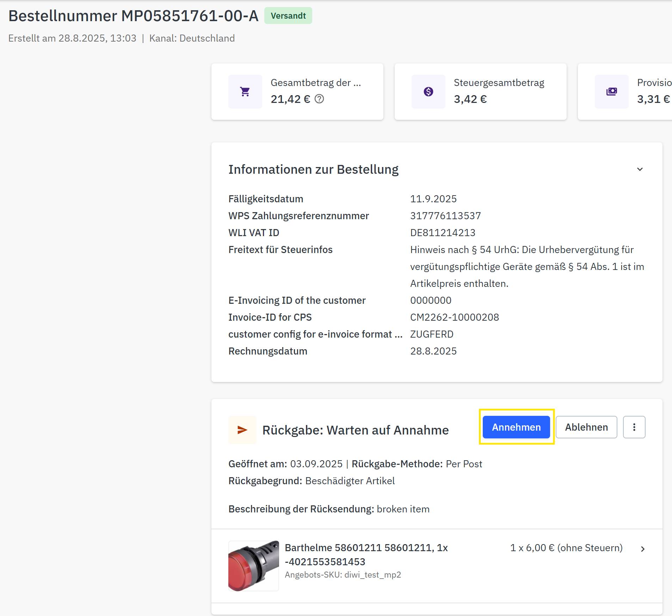The height and width of the screenshot is (616, 672).
Task: Click the dollar icon in Steuergesamtbetrag card
Action: pos(428,92)
